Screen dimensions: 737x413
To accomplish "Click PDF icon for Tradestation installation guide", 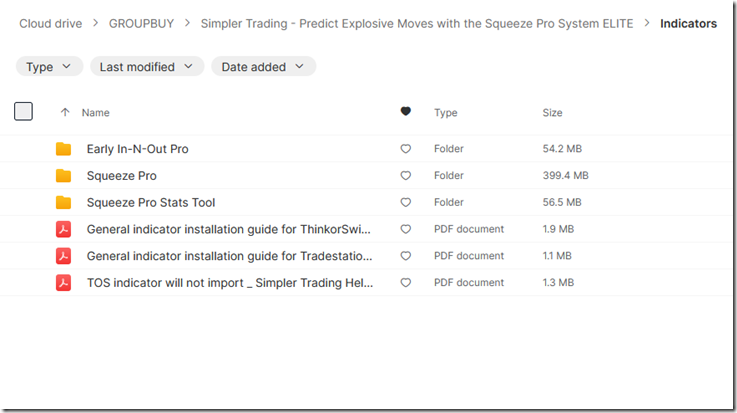I will pos(63,256).
